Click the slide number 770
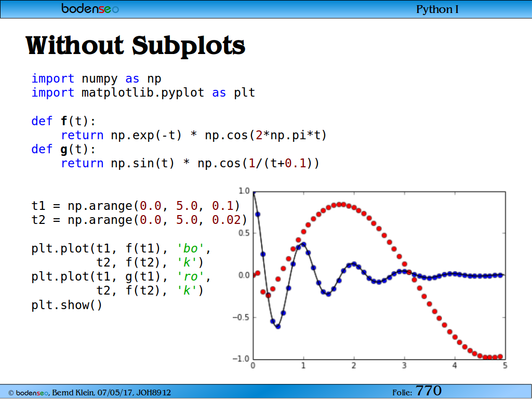The width and height of the screenshot is (532, 399). 429,391
